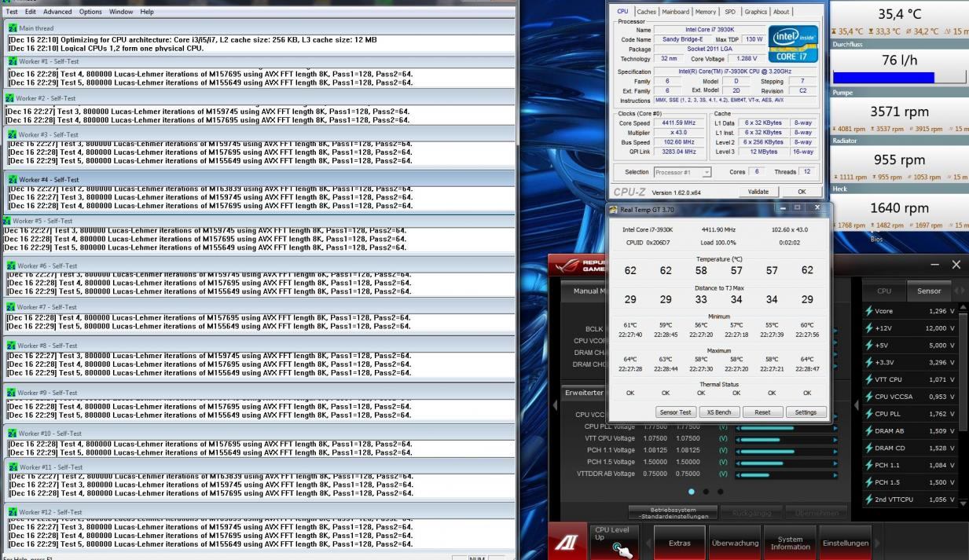Click the tab scroll arrows next to Sensor tab
969x560 pixels.
959,291
